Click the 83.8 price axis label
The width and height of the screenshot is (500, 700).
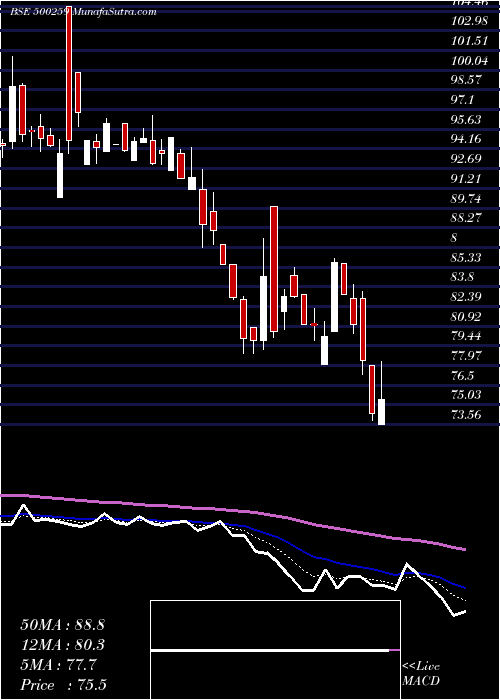(x=462, y=277)
